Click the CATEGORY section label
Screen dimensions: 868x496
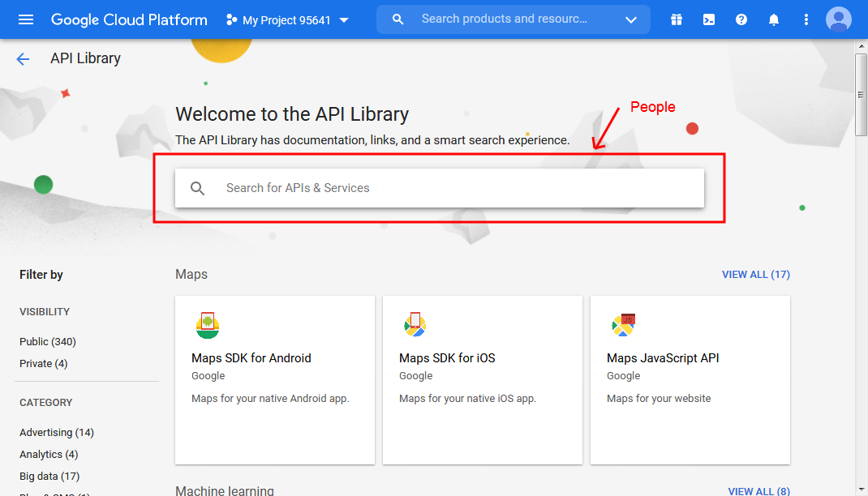point(46,403)
